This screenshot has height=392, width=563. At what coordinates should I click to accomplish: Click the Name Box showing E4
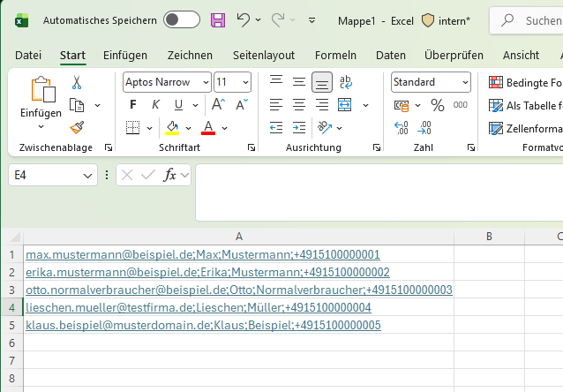pyautogui.click(x=45, y=176)
